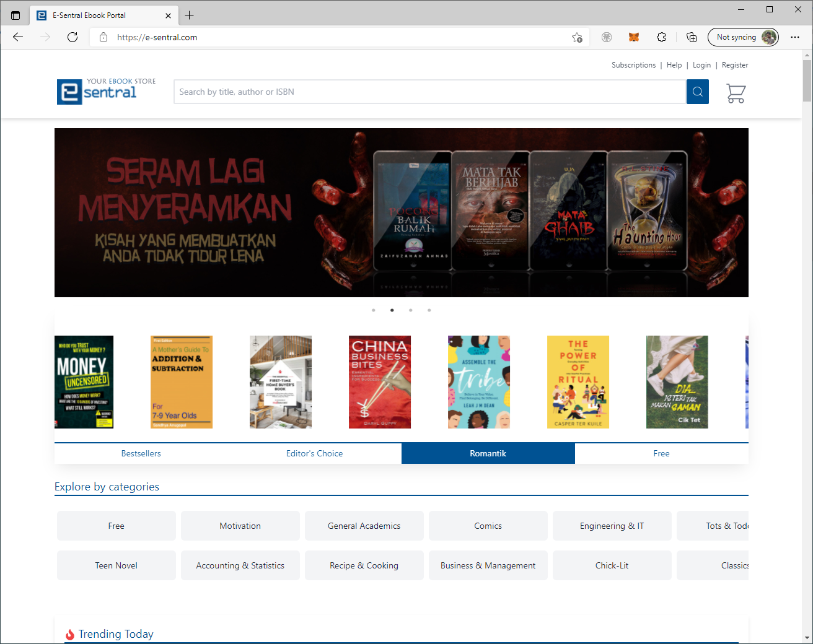Open Dia Isteri Tak Makan Saman cover
Viewport: 813px width, 644px height.
click(677, 382)
